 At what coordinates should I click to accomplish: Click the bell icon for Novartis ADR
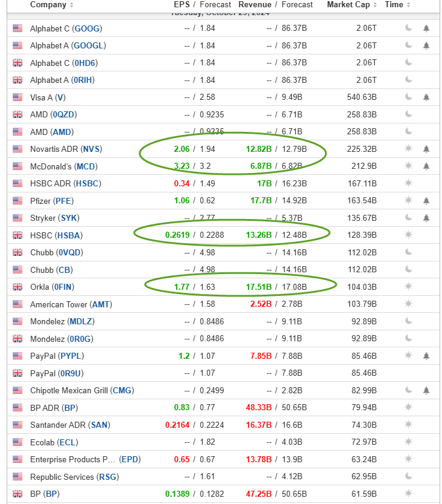tap(426, 149)
